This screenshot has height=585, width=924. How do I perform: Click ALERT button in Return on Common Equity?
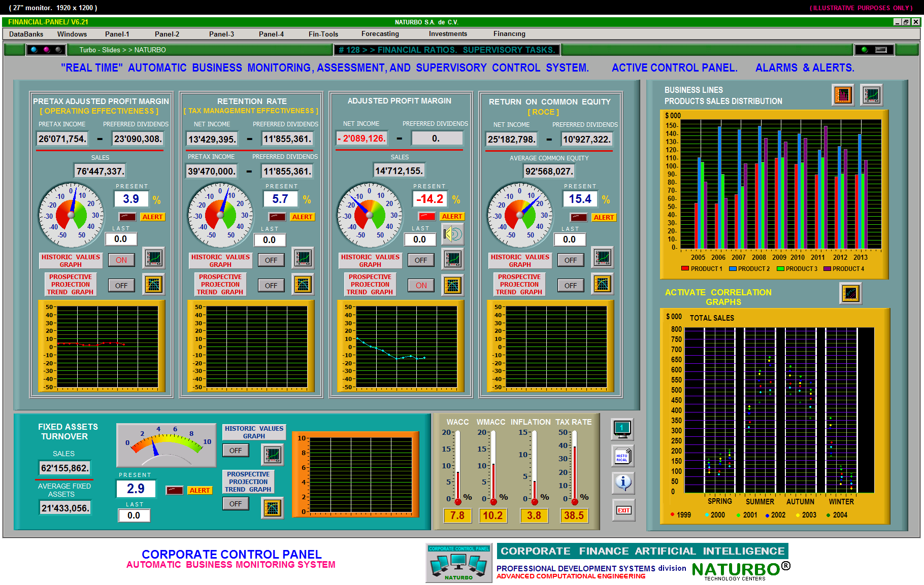click(604, 218)
